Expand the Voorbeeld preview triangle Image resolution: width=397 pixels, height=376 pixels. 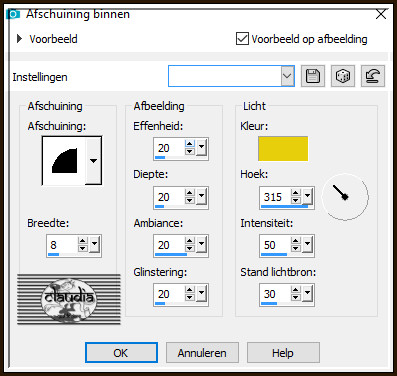click(19, 39)
